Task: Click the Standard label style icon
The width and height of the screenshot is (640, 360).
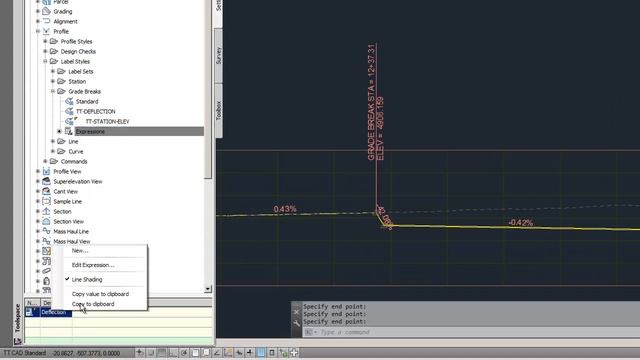Action: click(69, 101)
